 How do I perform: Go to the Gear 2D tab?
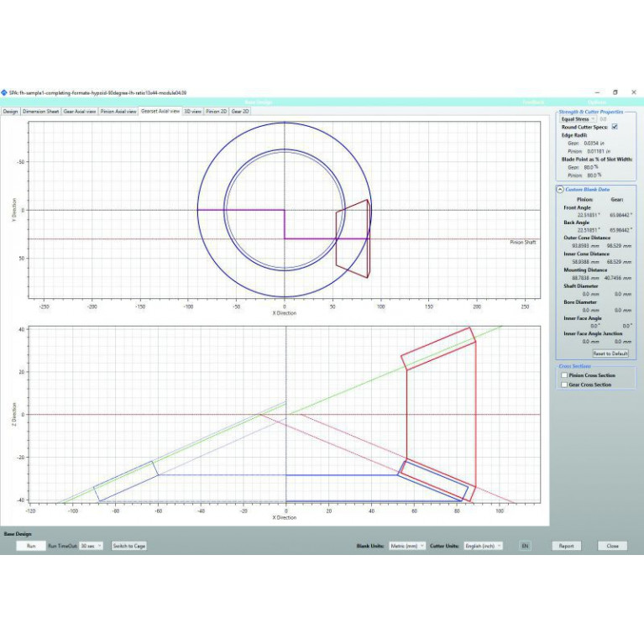239,111
